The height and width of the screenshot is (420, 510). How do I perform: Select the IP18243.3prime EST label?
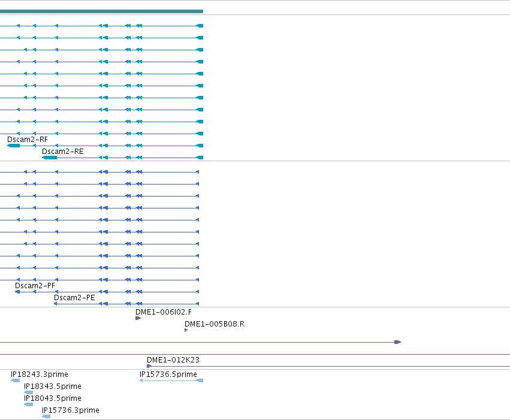coord(40,374)
